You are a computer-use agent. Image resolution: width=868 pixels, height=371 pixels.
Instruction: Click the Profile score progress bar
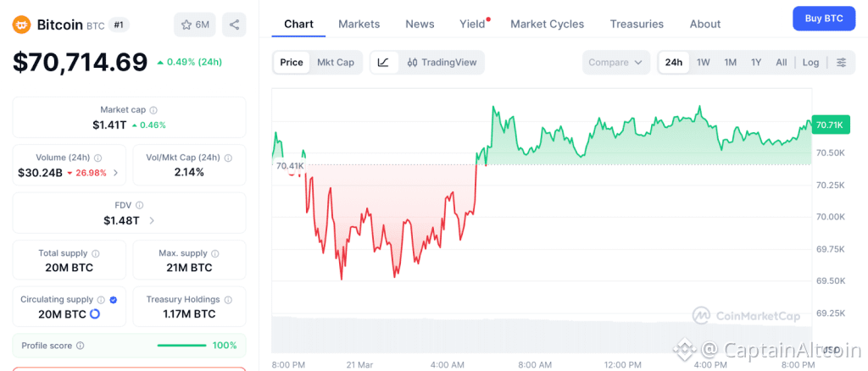pos(181,346)
